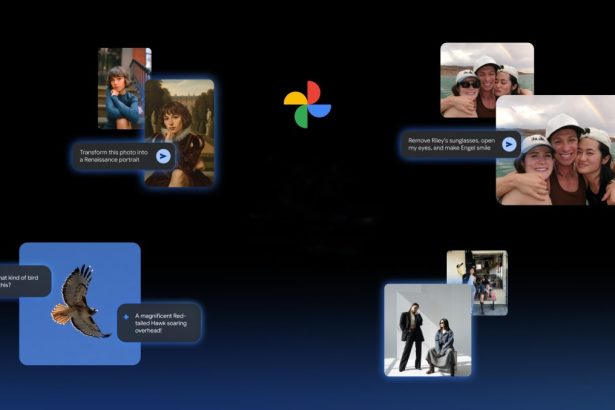Open the studio photo of two women
Screen dimensions: 615x410
(x=428, y=330)
